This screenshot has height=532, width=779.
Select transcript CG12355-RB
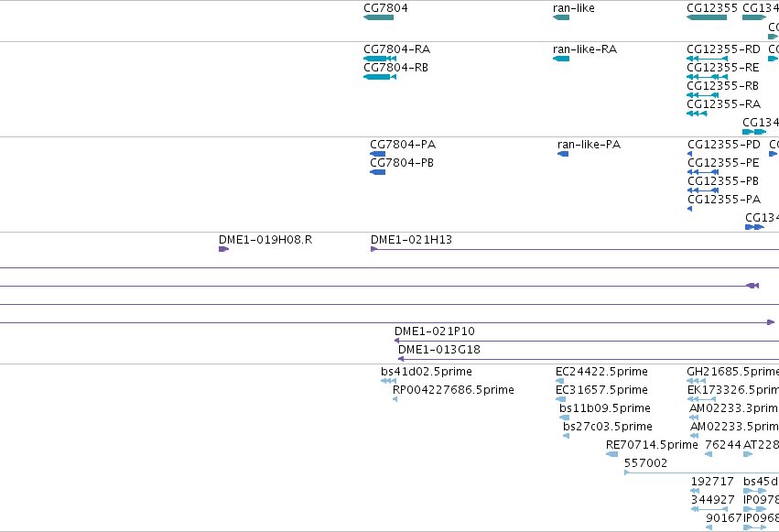[x=702, y=95]
